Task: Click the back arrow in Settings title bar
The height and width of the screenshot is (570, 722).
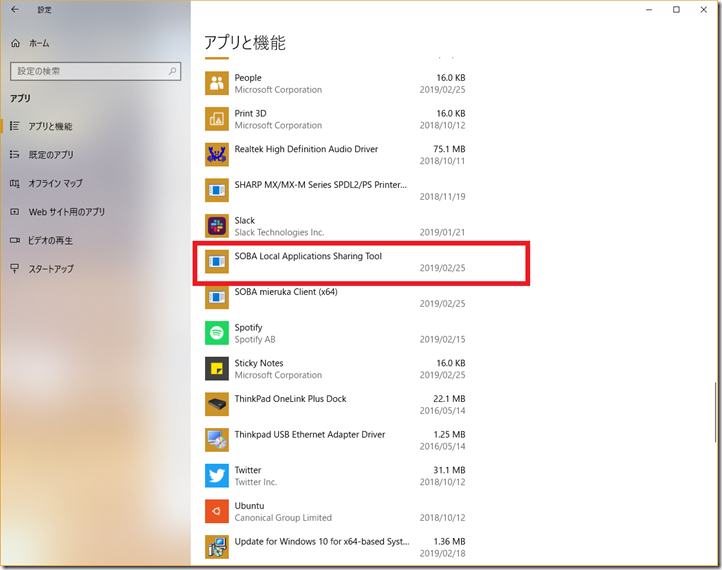Action: point(15,9)
